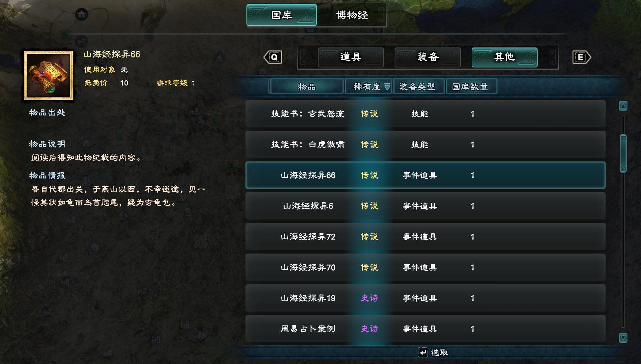Click the enter-key 选取 icon at bottom

pos(423,352)
